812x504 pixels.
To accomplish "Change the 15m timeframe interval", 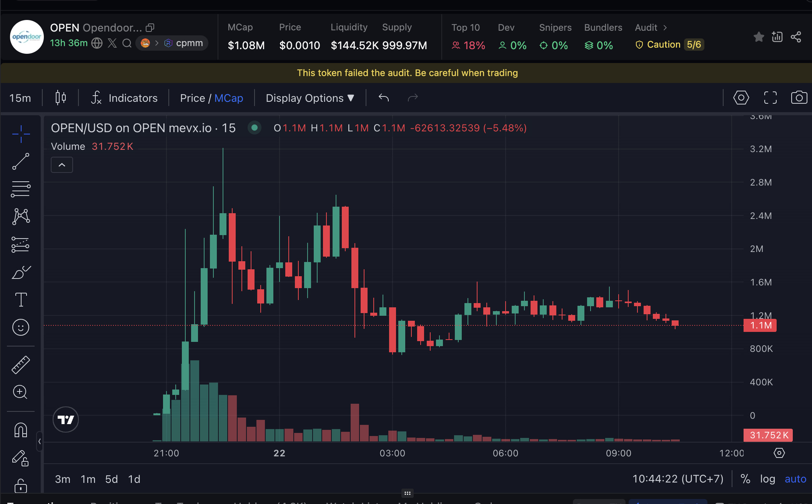I will pos(20,98).
